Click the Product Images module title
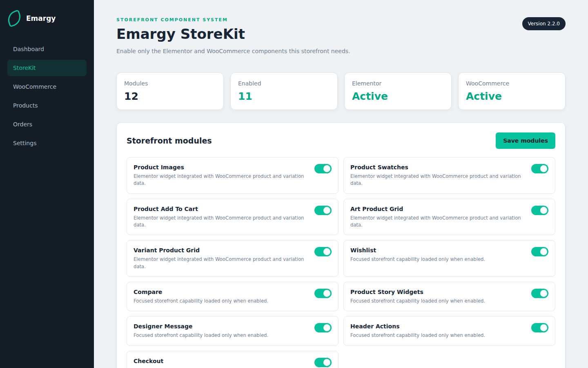Screen dimensions: 588x368 point(159,167)
